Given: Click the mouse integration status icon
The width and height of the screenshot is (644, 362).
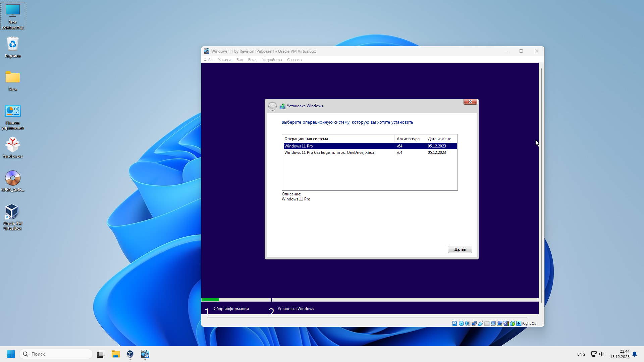Looking at the screenshot, I should click(x=512, y=323).
